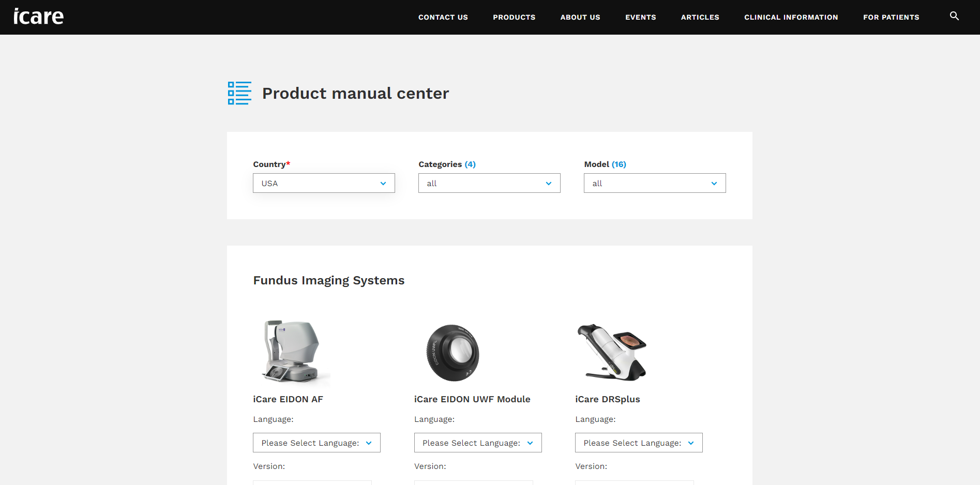Click the Country* field label
980x485 pixels.
click(x=272, y=164)
